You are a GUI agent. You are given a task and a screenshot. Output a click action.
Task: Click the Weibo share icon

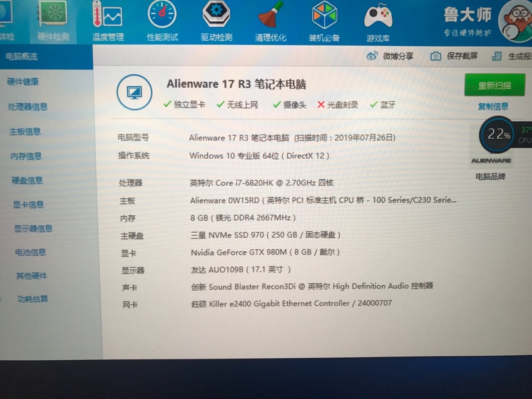pyautogui.click(x=372, y=56)
